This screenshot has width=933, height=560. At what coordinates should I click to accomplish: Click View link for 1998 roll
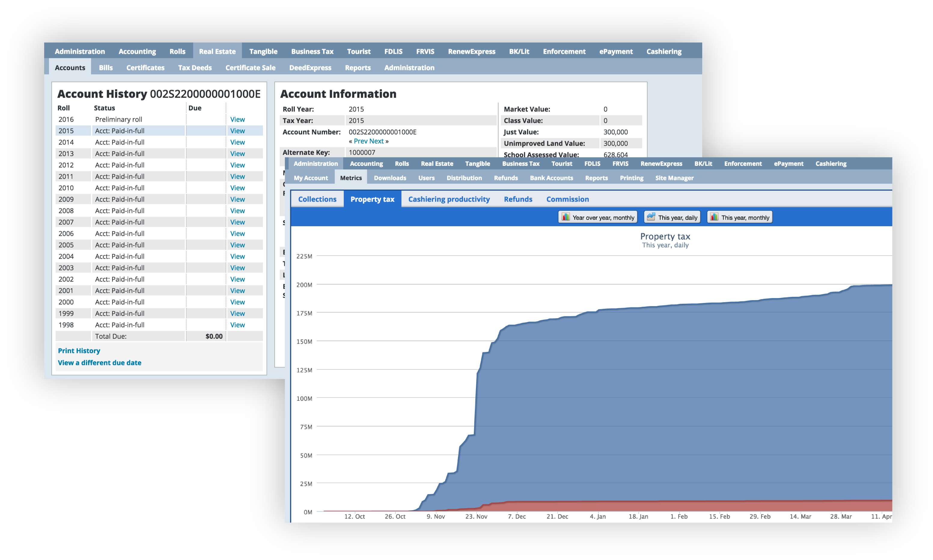[237, 324]
